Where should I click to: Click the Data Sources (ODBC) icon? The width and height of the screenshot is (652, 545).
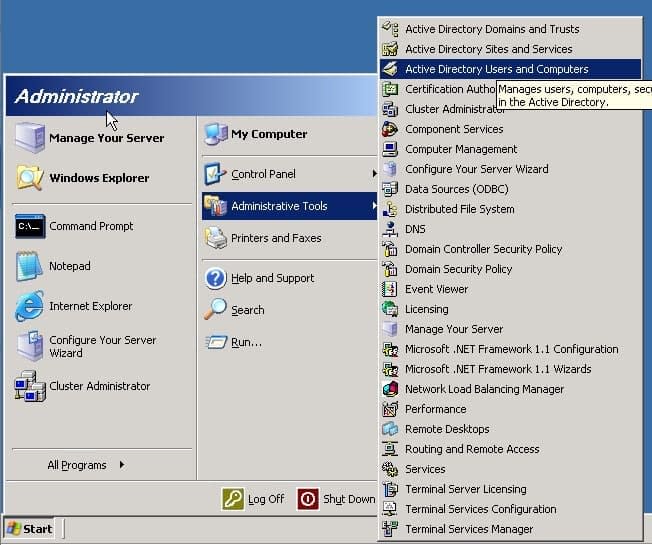[x=390, y=189]
